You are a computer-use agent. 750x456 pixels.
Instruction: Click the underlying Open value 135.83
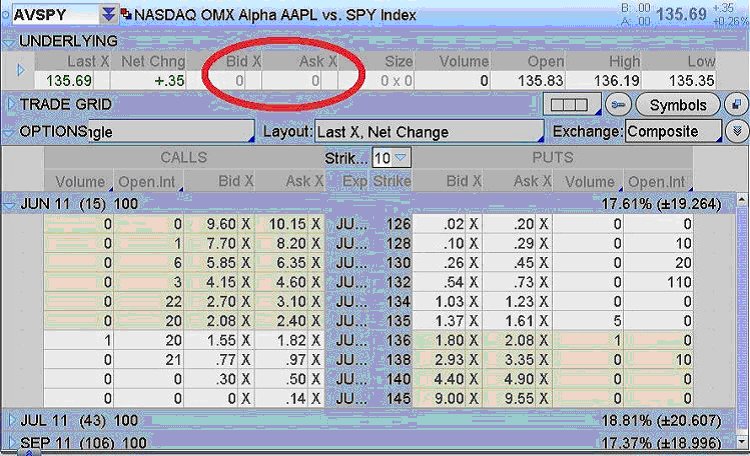[540, 80]
